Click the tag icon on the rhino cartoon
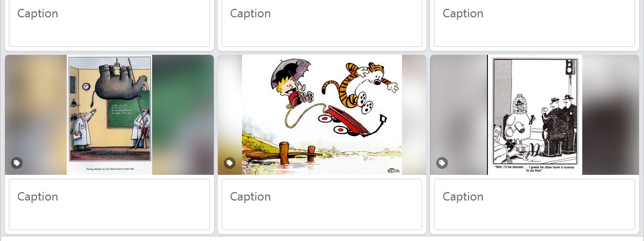The height and width of the screenshot is (241, 644). coord(17,163)
